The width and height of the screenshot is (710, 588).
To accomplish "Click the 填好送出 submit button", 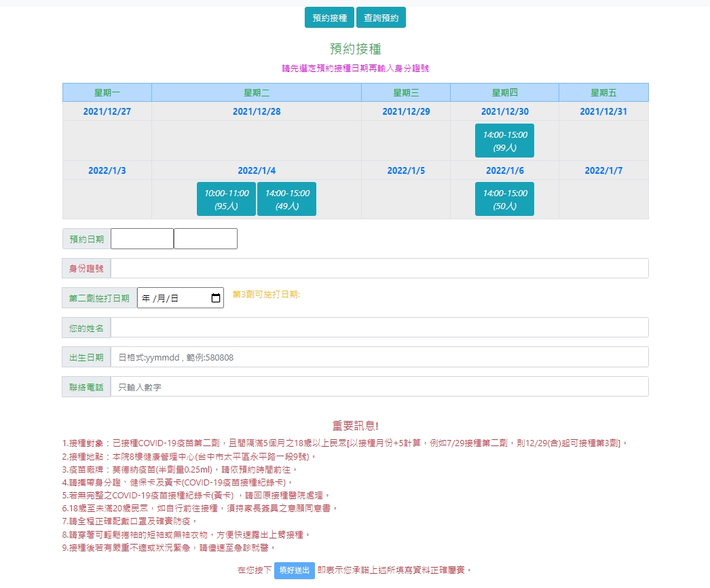I will click(295, 570).
